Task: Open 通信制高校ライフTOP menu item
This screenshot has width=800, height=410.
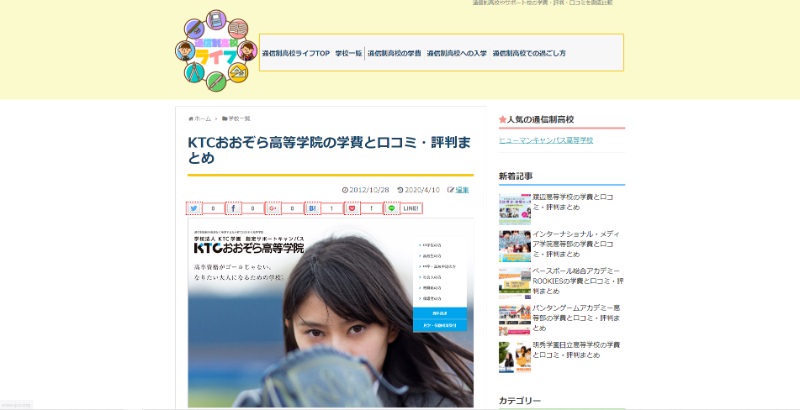Action: tap(296, 53)
